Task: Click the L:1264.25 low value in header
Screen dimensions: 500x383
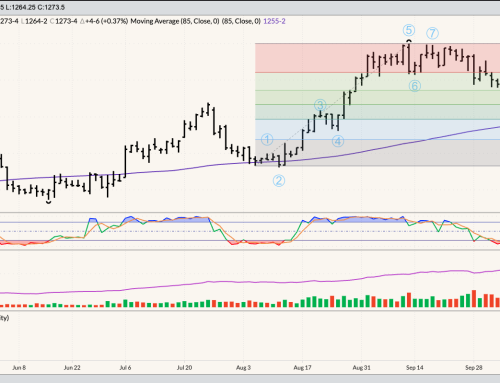Action: coord(20,7)
